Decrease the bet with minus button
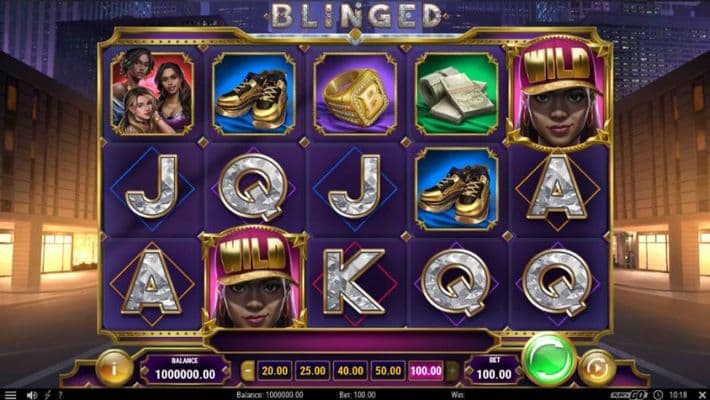The height and width of the screenshot is (400, 710). pyautogui.click(x=248, y=371)
